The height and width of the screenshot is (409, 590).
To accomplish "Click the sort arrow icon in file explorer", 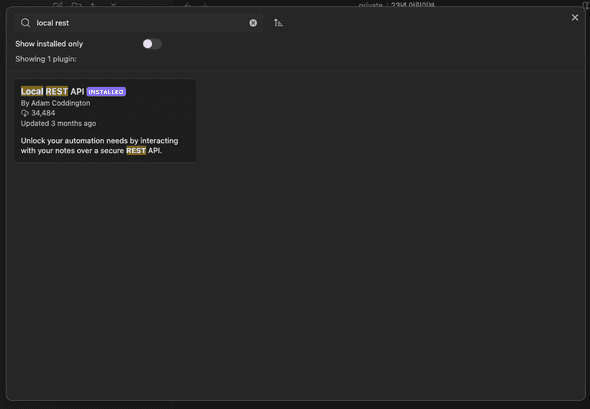I will (x=93, y=5).
